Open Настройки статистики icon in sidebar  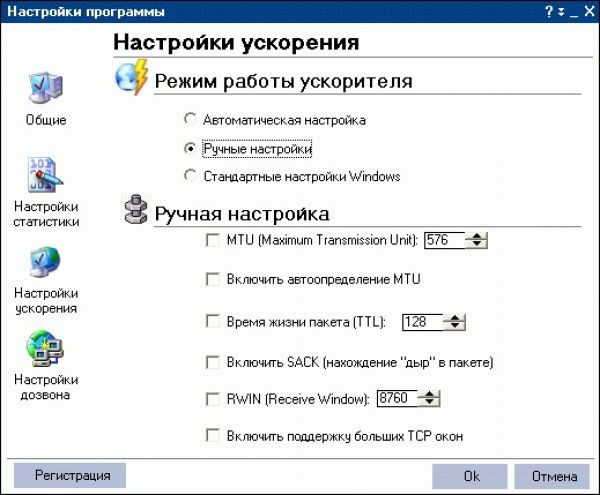pyautogui.click(x=45, y=175)
